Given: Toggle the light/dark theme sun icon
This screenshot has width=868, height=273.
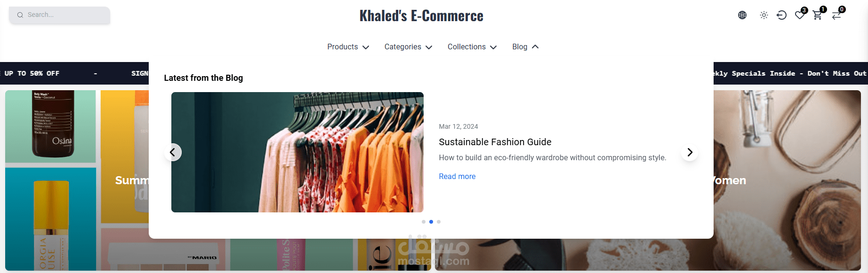Looking at the screenshot, I should 764,15.
